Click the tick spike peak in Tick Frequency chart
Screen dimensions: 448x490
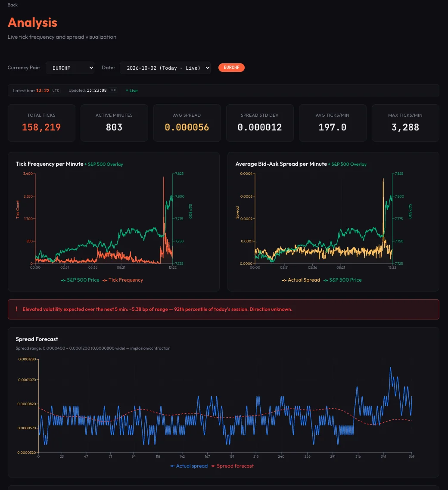pyautogui.click(x=164, y=177)
